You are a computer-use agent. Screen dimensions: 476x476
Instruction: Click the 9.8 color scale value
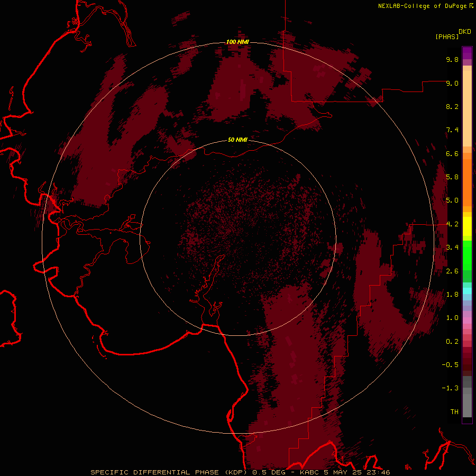(452, 59)
